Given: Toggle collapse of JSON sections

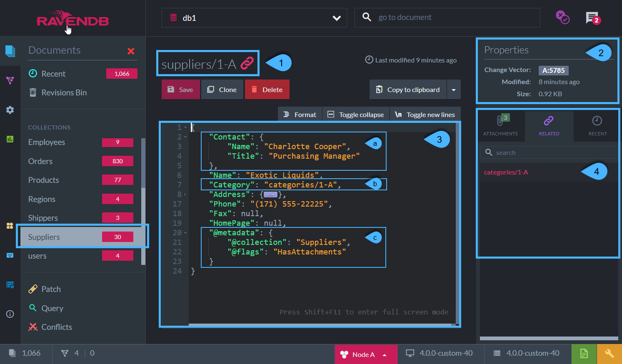Looking at the screenshot, I should coord(356,115).
